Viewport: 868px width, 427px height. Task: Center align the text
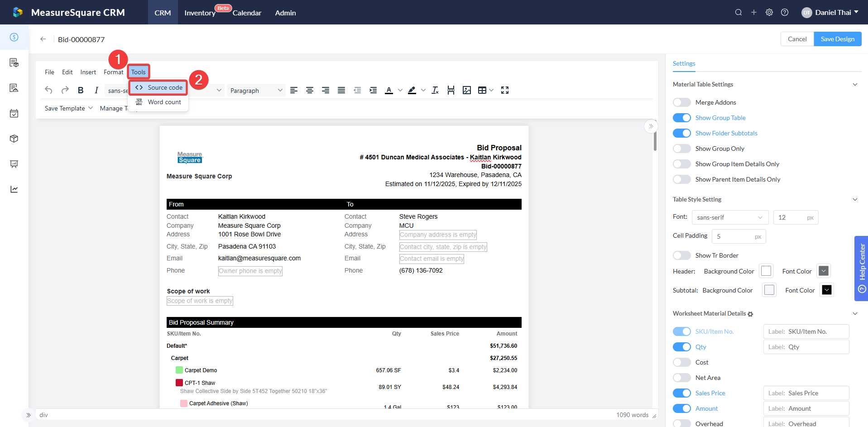point(310,90)
